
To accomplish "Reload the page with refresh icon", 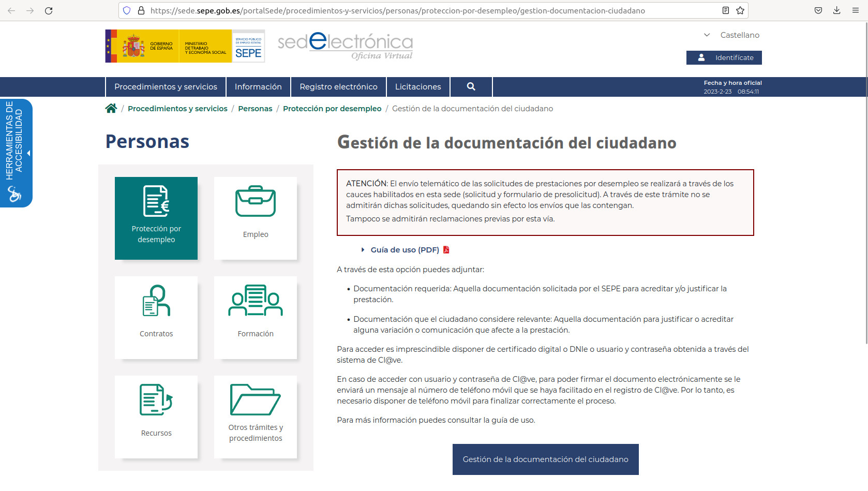I will click(49, 10).
